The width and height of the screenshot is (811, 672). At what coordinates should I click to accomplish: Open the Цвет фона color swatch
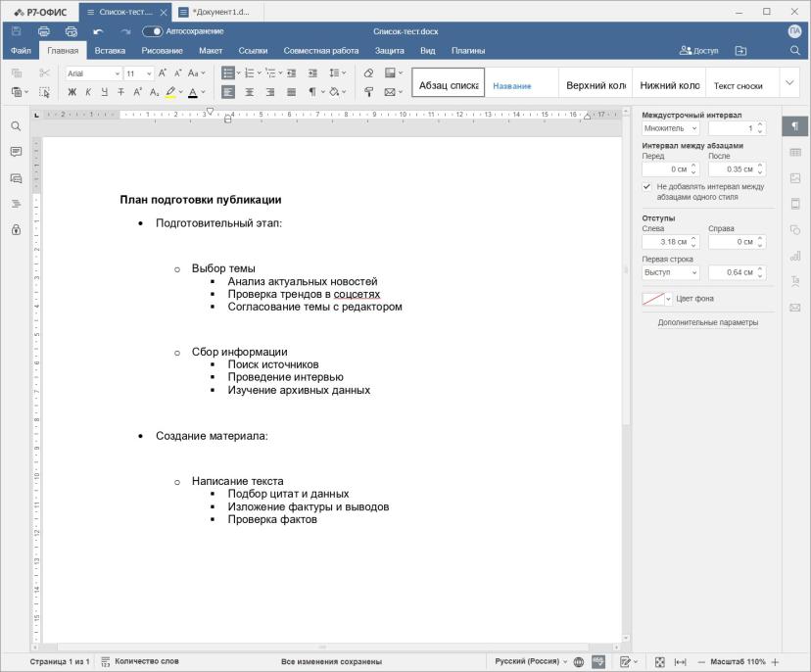click(656, 299)
